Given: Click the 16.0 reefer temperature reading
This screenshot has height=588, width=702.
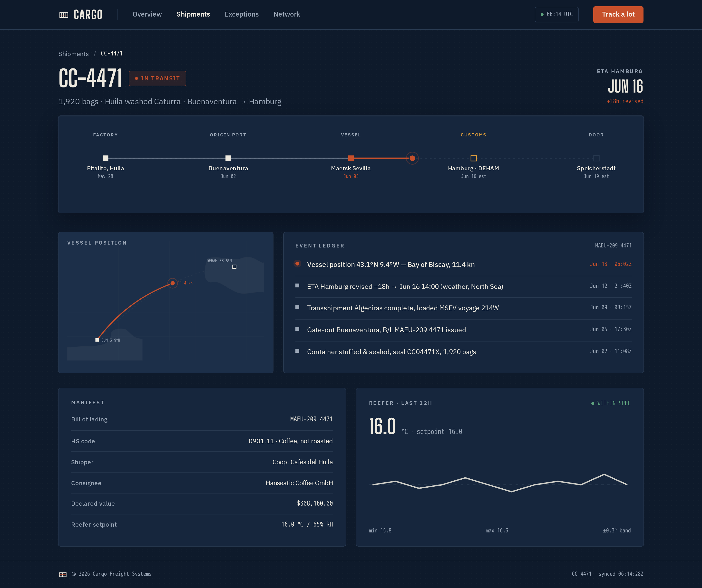Looking at the screenshot, I should pyautogui.click(x=382, y=427).
